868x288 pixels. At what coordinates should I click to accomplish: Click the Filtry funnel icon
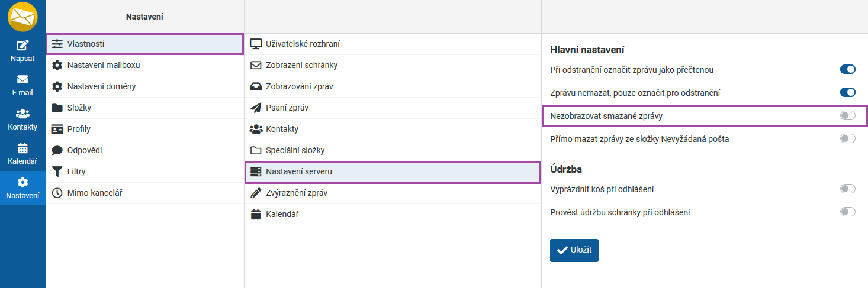pyautogui.click(x=57, y=171)
